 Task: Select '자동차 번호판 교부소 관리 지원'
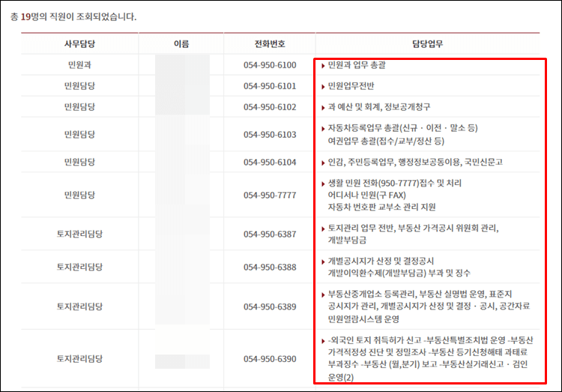381,207
